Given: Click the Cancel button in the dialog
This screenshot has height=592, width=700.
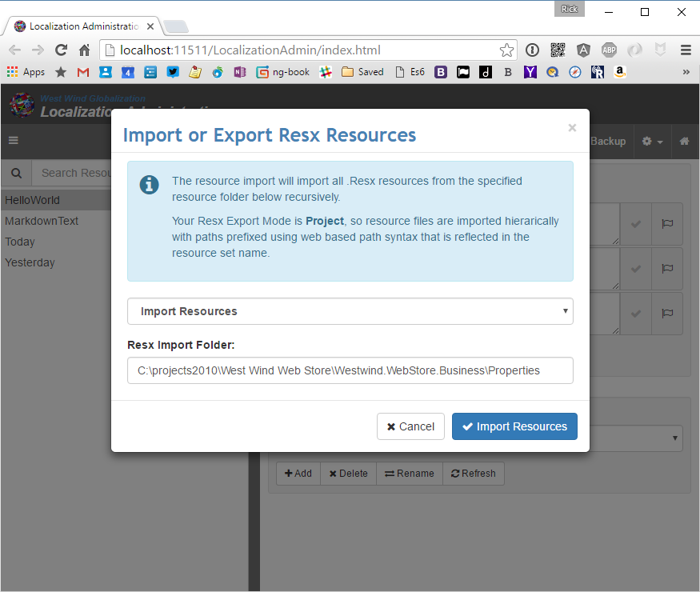Looking at the screenshot, I should (x=410, y=426).
